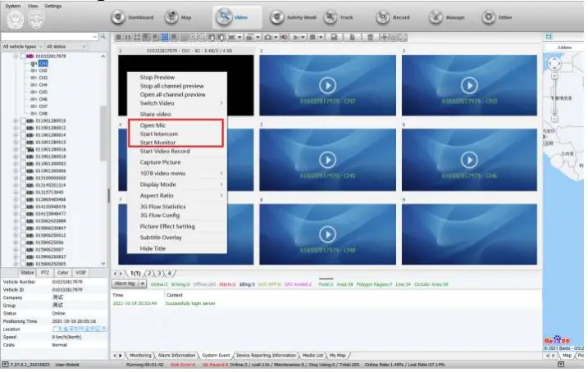Image resolution: width=588 pixels, height=372 pixels.
Task: Open the Track module
Action: 338,17
